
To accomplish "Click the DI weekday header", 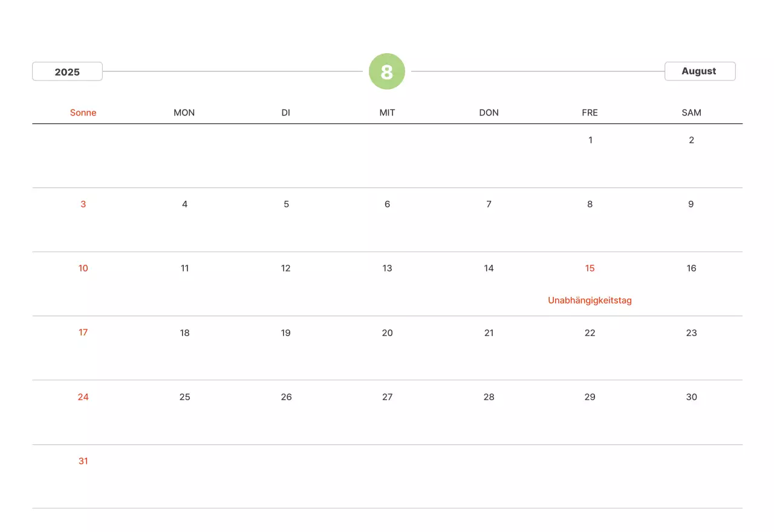I will pos(286,112).
